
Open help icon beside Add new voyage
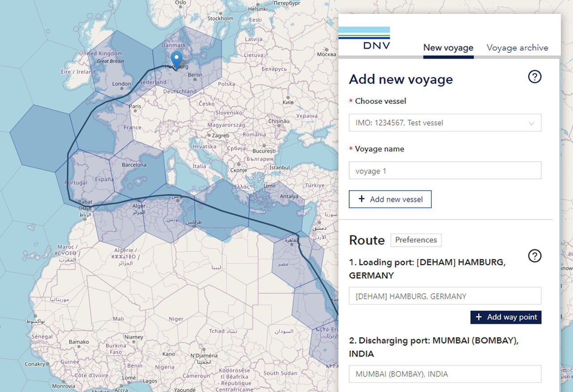(535, 77)
